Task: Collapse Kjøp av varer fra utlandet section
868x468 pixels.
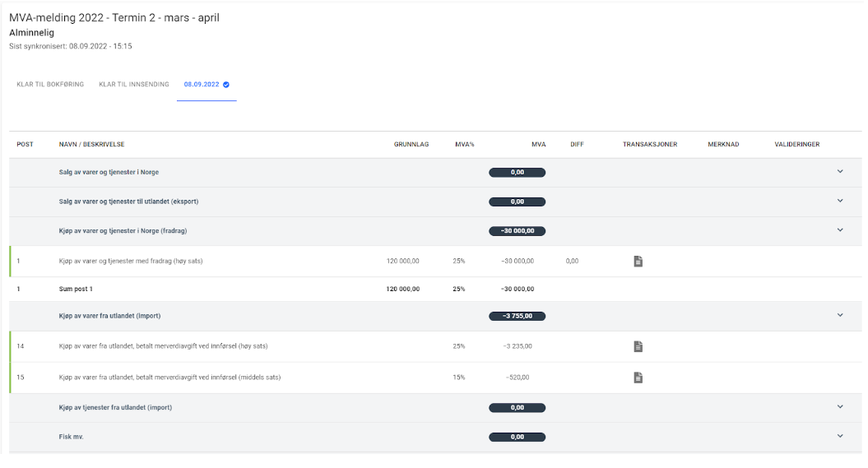Action: point(840,315)
